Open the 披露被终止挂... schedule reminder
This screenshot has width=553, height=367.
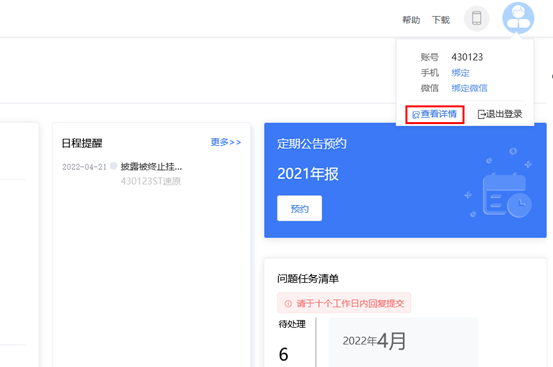[x=151, y=166]
